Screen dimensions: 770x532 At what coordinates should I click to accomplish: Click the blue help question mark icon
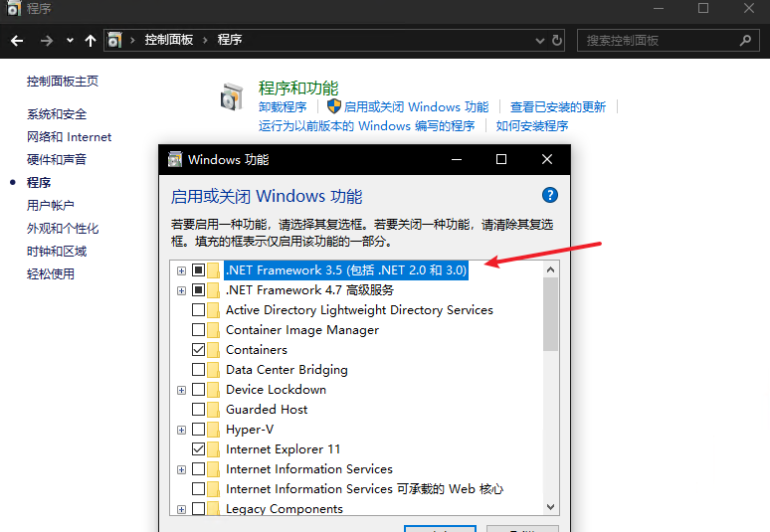(550, 195)
